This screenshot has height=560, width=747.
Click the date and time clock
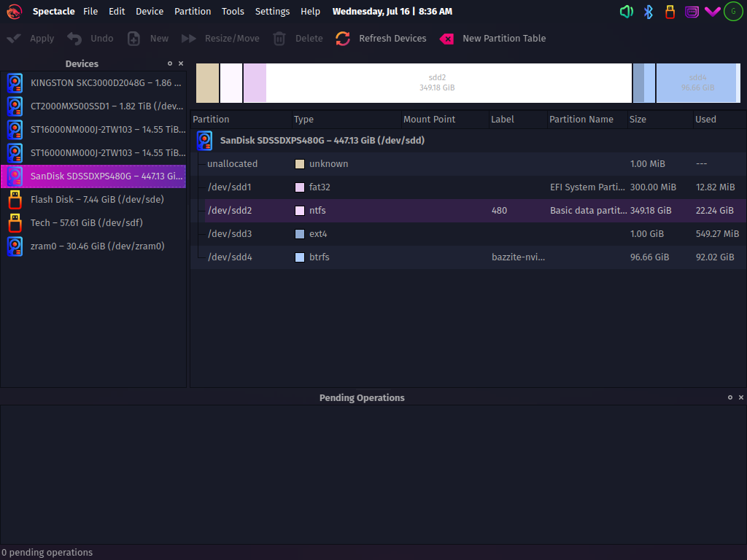click(x=392, y=12)
